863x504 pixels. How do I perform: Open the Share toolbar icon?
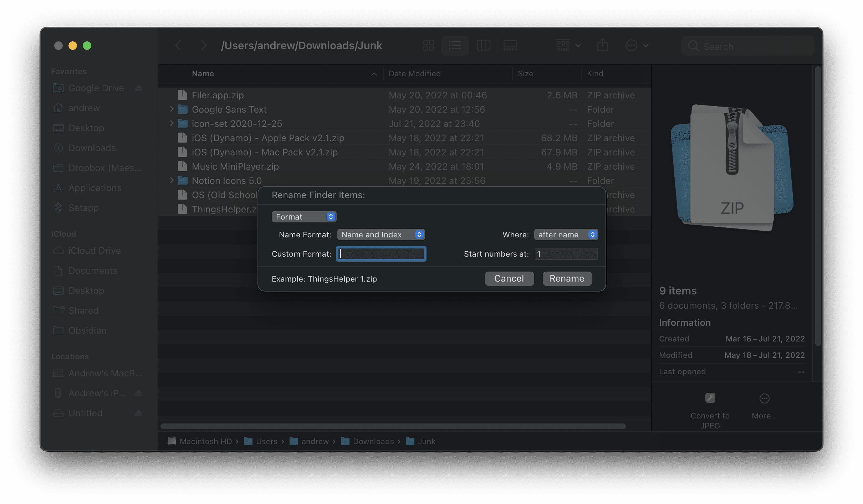(x=602, y=46)
